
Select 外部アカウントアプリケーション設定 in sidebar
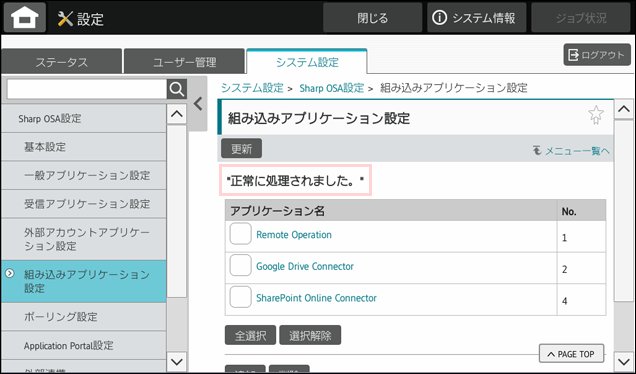pos(84,239)
